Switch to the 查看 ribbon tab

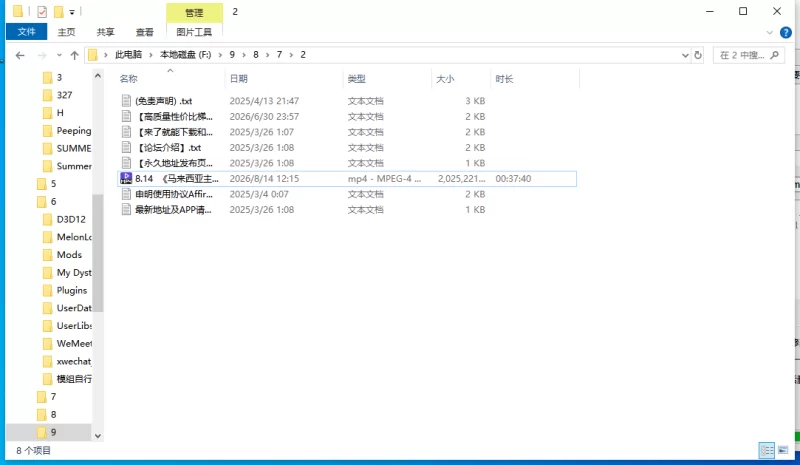coord(144,32)
